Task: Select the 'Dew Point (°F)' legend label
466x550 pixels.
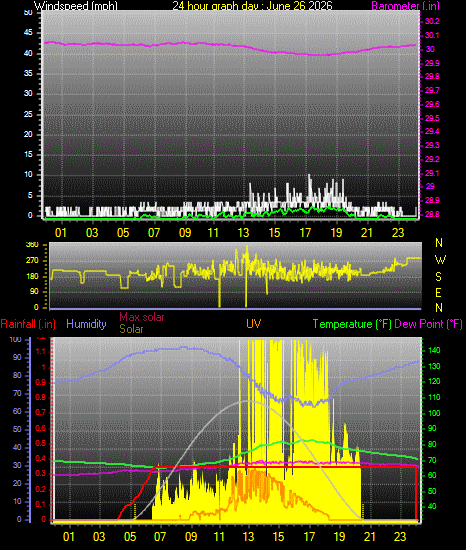Action: tap(428, 324)
